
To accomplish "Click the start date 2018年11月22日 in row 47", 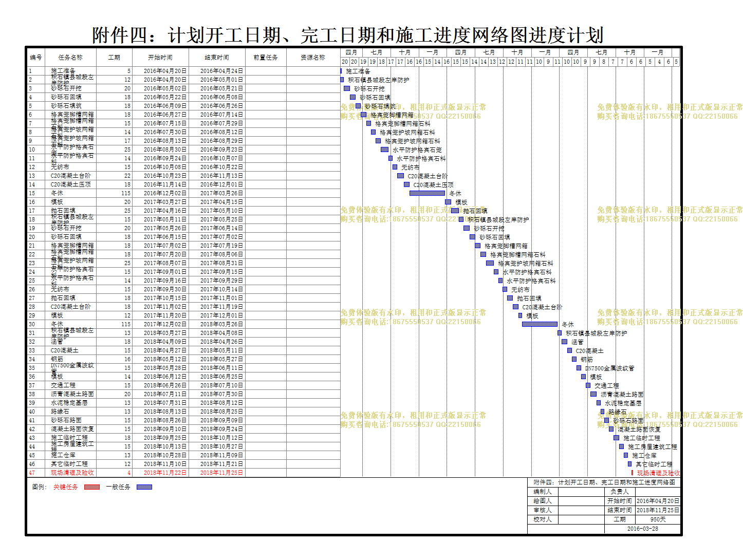I will click(165, 473).
